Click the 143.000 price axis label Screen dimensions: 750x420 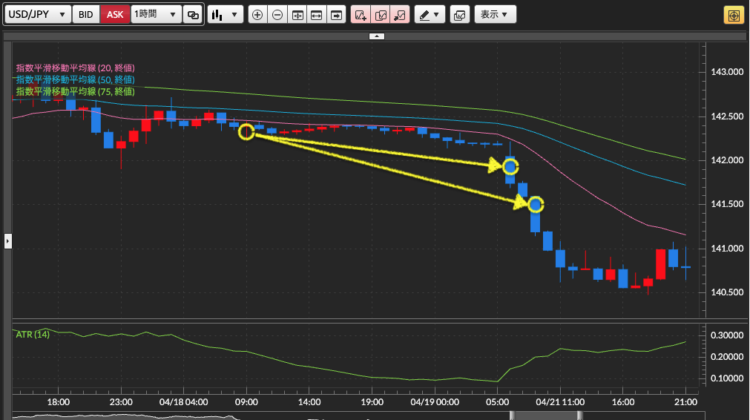click(727, 72)
